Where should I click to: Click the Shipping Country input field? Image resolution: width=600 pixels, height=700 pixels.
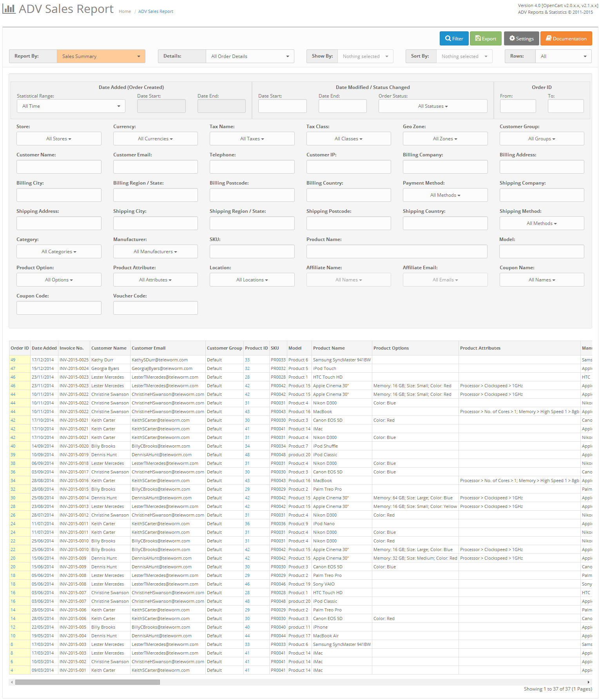[x=445, y=223]
